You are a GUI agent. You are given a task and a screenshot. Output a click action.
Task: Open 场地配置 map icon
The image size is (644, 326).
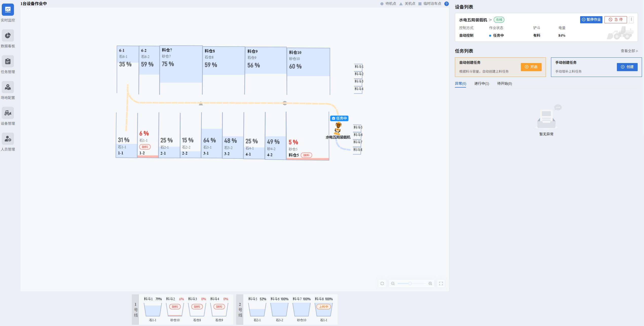8,87
